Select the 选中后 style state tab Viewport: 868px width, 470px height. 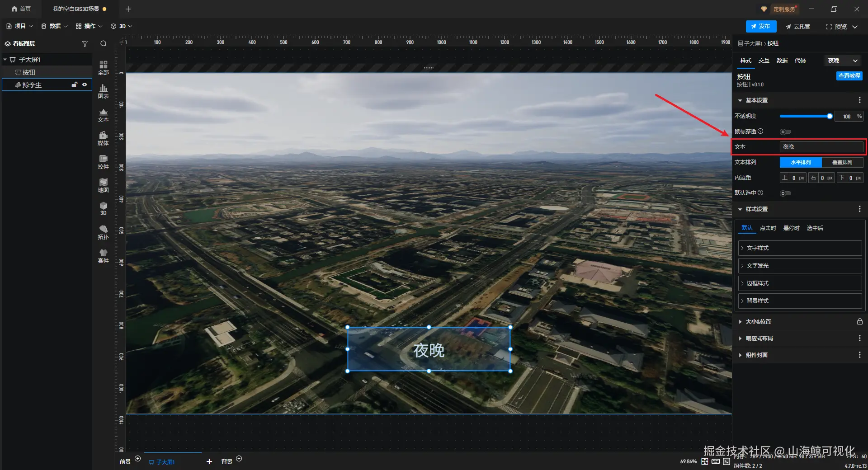pos(815,228)
